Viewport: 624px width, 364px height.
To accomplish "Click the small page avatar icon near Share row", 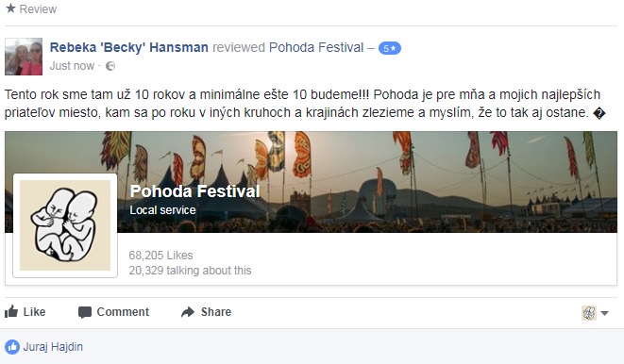I will point(589,313).
